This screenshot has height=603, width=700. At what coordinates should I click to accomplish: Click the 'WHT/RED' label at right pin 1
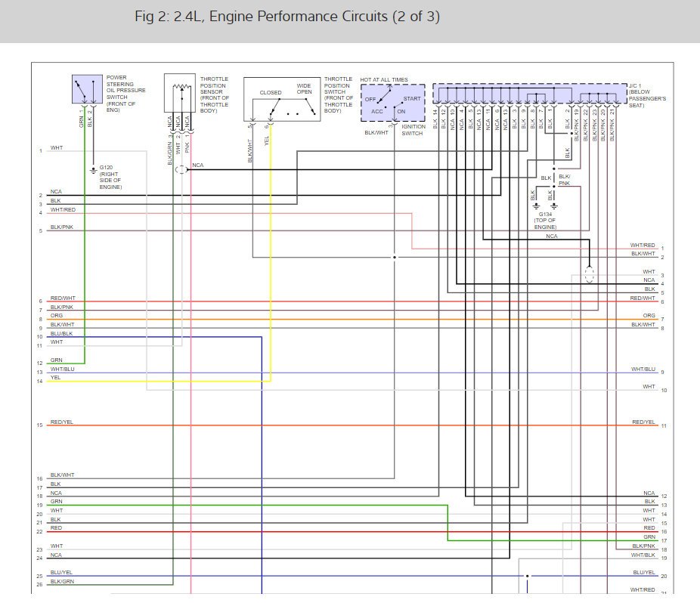click(x=643, y=246)
